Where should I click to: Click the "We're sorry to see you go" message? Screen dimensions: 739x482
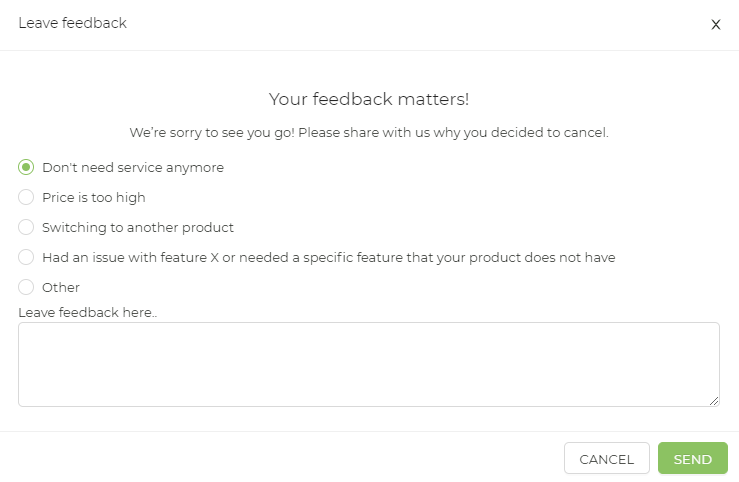point(369,132)
